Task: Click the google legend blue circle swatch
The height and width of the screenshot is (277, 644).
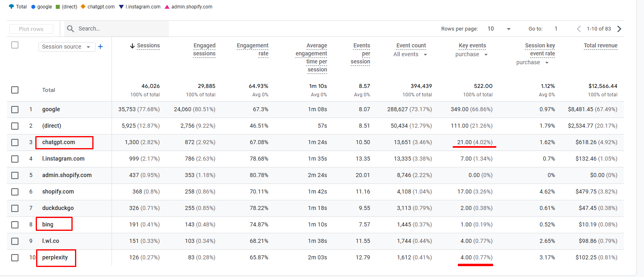Action: pos(33,7)
